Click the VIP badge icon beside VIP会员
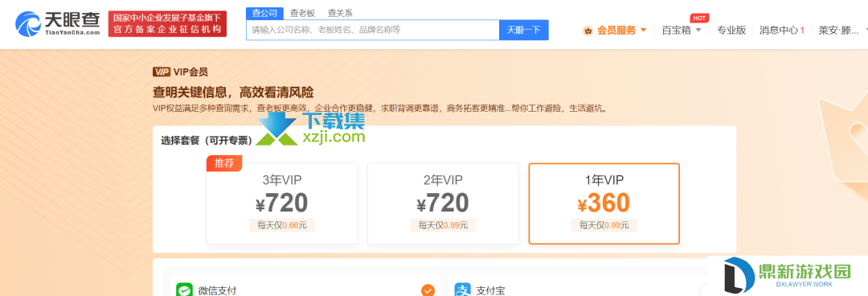 [161, 72]
